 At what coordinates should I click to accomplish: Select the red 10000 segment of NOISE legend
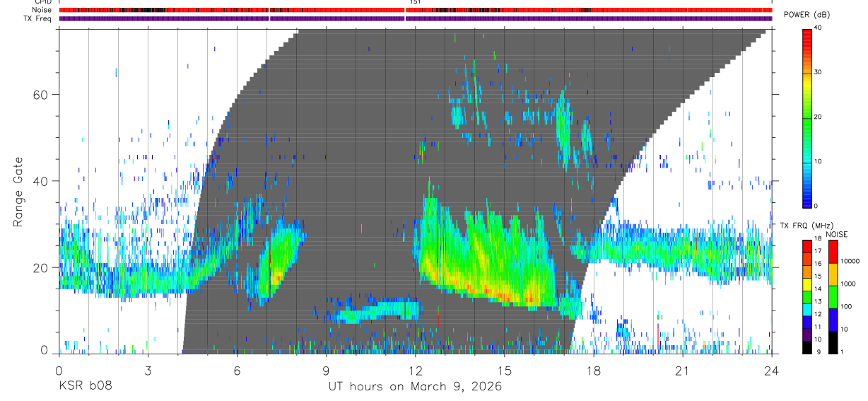832,252
